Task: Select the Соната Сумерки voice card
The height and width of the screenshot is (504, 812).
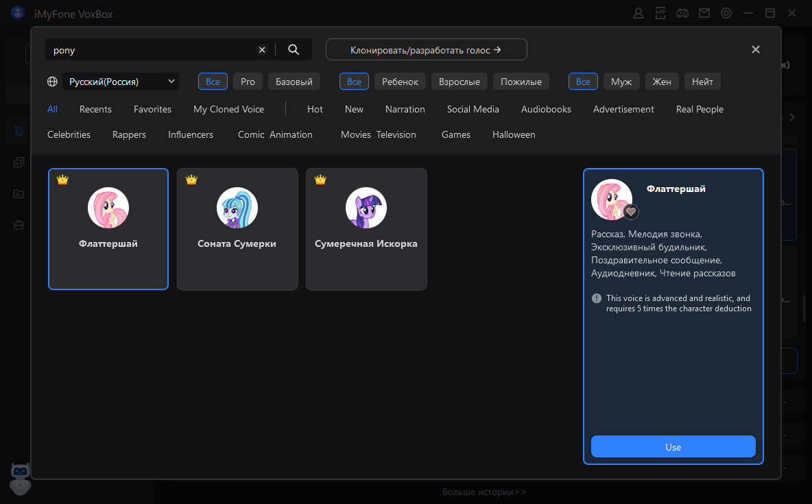Action: click(x=237, y=229)
